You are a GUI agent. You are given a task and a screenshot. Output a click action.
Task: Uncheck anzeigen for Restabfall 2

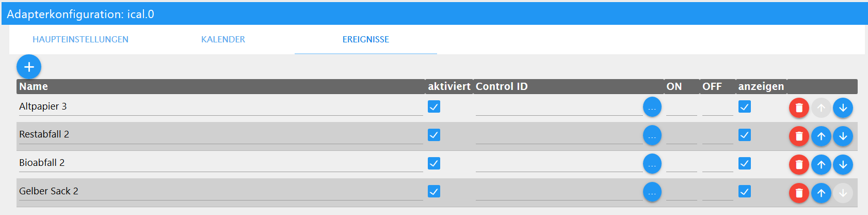(x=745, y=135)
